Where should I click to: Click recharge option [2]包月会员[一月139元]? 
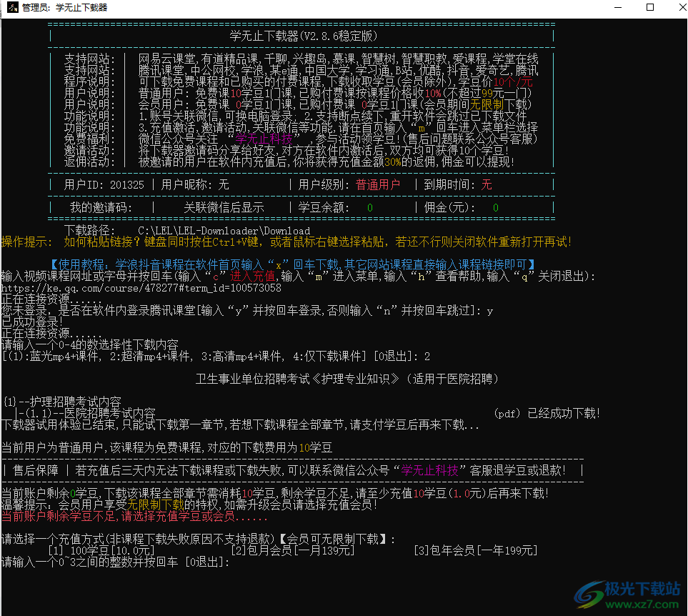292,551
